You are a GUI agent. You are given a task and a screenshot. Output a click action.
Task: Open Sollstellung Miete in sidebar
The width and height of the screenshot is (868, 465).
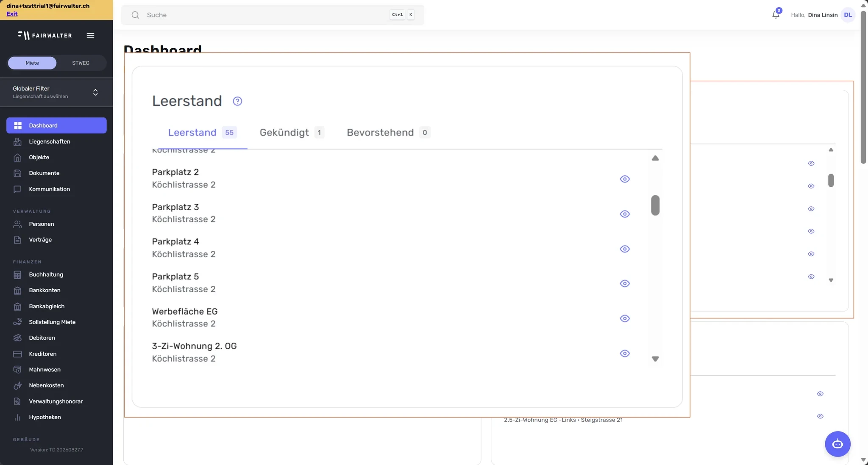(56, 322)
